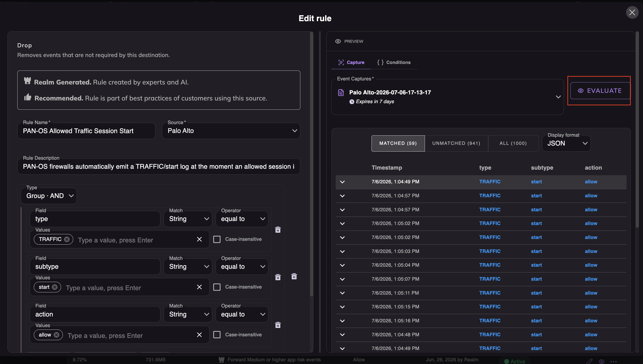Open Match dropdown for the type field

point(188,219)
